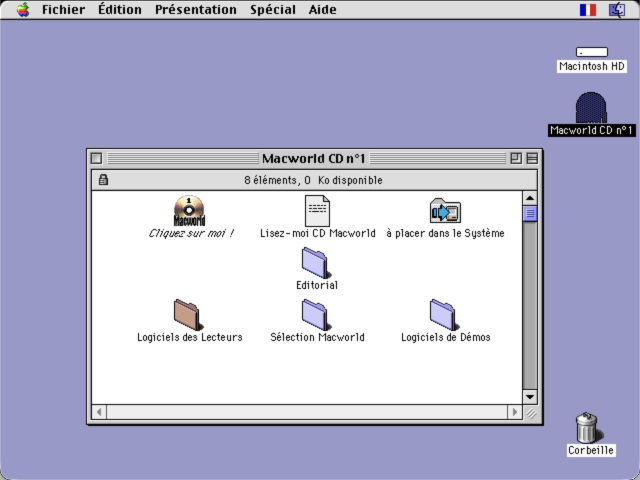
Task: Select the Macworld CD n°1 desktop icon
Action: (x=591, y=107)
